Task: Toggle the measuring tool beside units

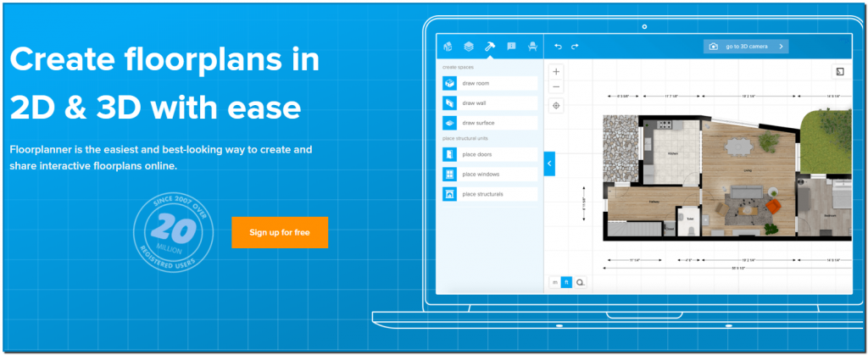Action: coord(581,281)
